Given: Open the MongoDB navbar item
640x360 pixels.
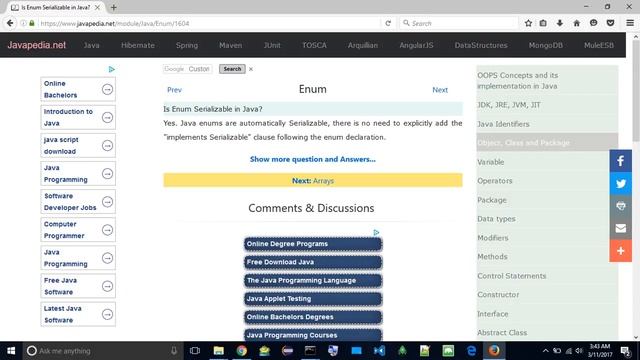Looking at the screenshot, I should click(546, 45).
